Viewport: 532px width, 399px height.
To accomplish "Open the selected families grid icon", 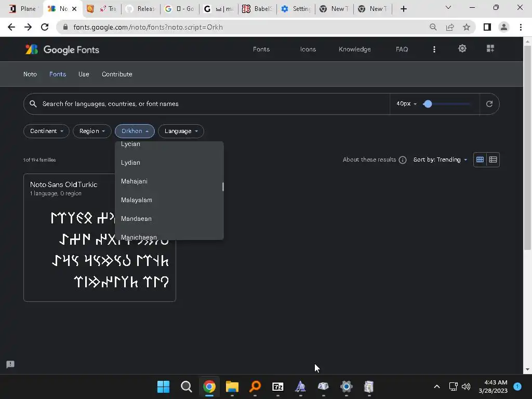I will click(x=490, y=48).
